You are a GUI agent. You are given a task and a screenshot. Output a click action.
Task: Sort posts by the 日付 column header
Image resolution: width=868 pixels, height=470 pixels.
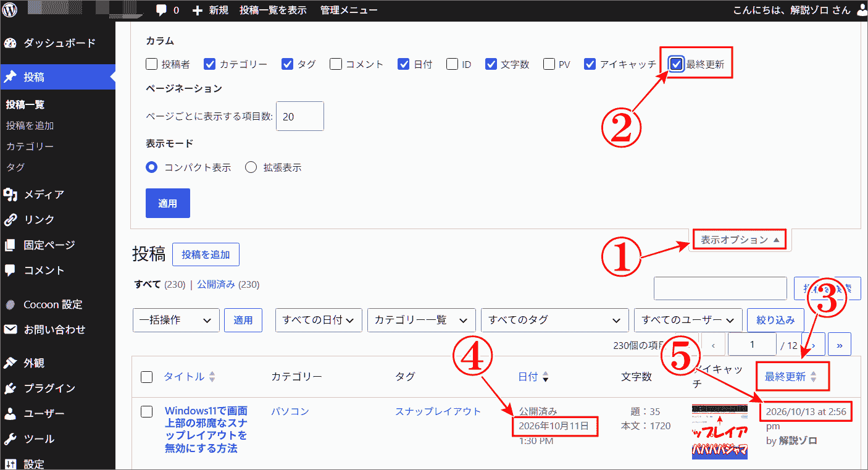(533, 377)
